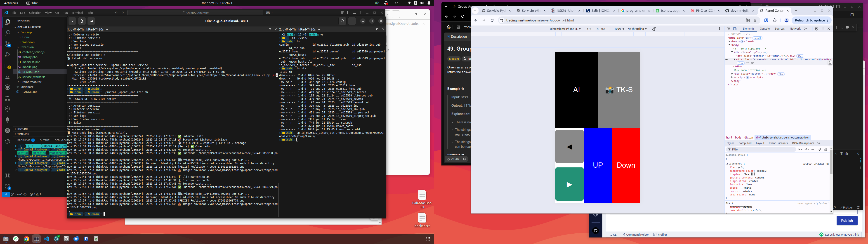
Task: Select DevTools inspect element picker icon
Action: (728, 29)
